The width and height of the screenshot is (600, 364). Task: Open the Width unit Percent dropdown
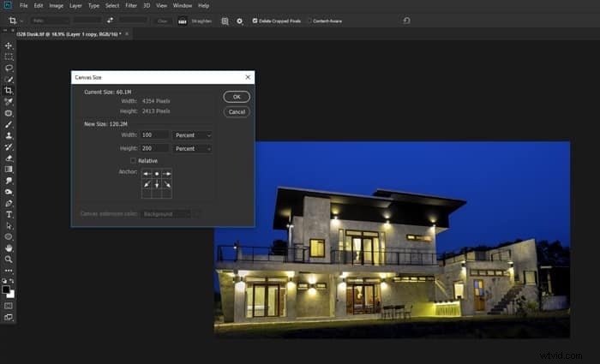pyautogui.click(x=193, y=135)
